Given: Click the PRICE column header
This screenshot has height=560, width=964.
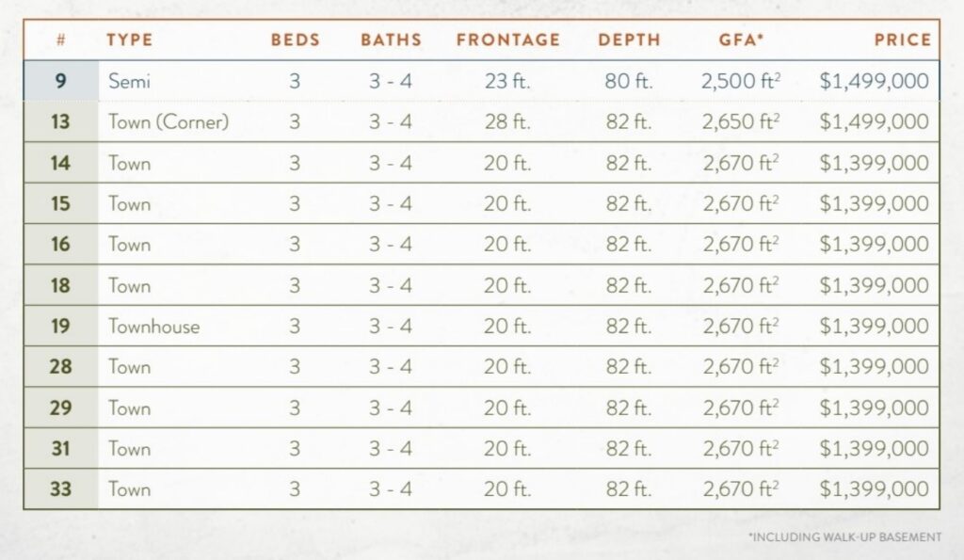Looking at the screenshot, I should [903, 40].
